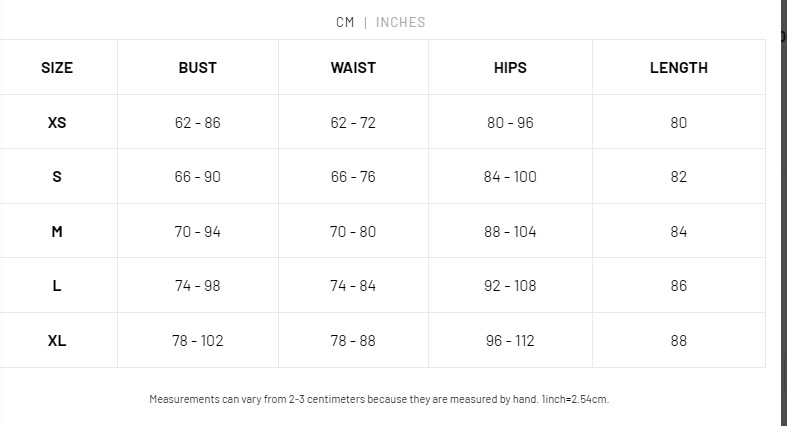
Task: Click the HIPS column header
Action: point(510,68)
